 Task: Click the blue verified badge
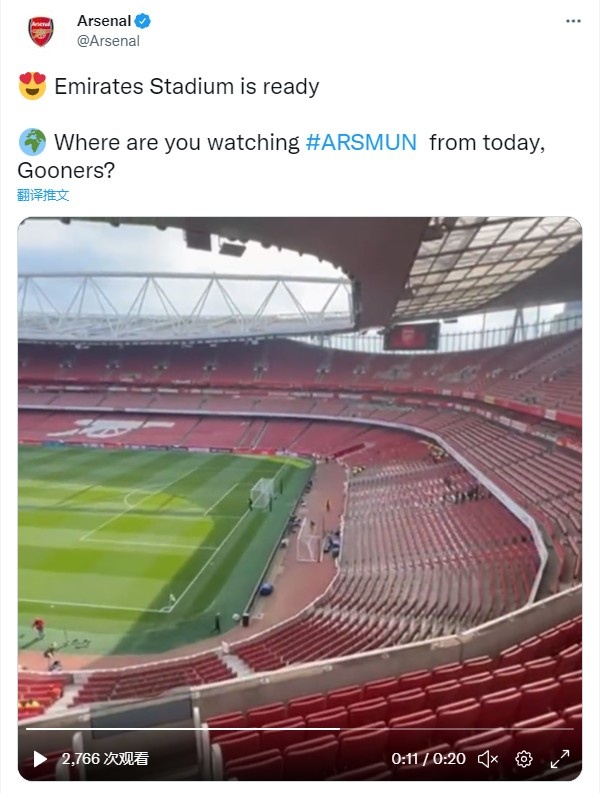[x=143, y=21]
